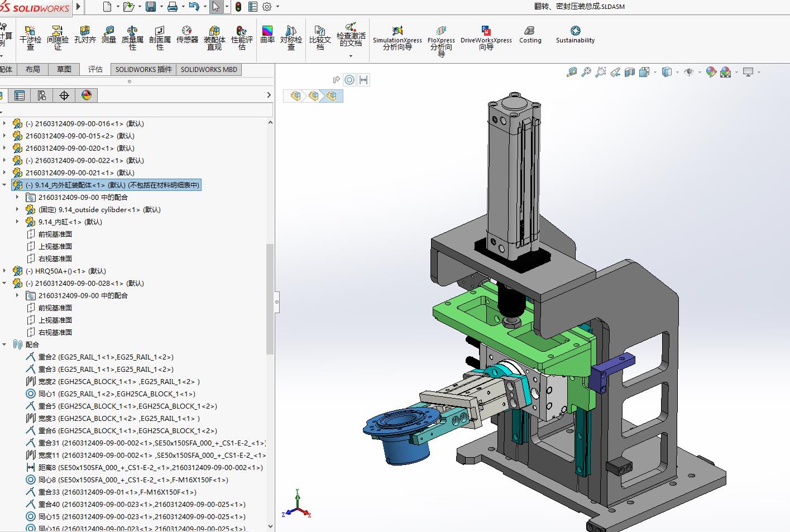790x532 pixels.
Task: Open the SOLIDWORKS 插件 tab
Action: (x=143, y=69)
